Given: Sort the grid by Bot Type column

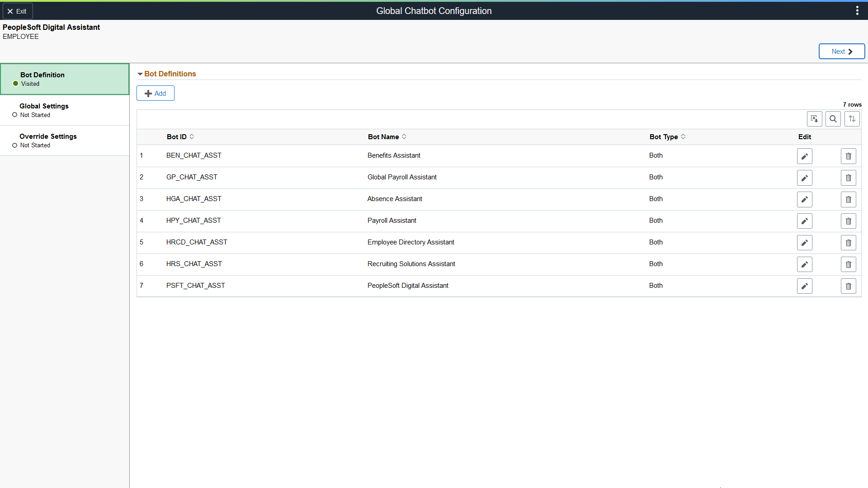Looking at the screenshot, I should coord(667,136).
